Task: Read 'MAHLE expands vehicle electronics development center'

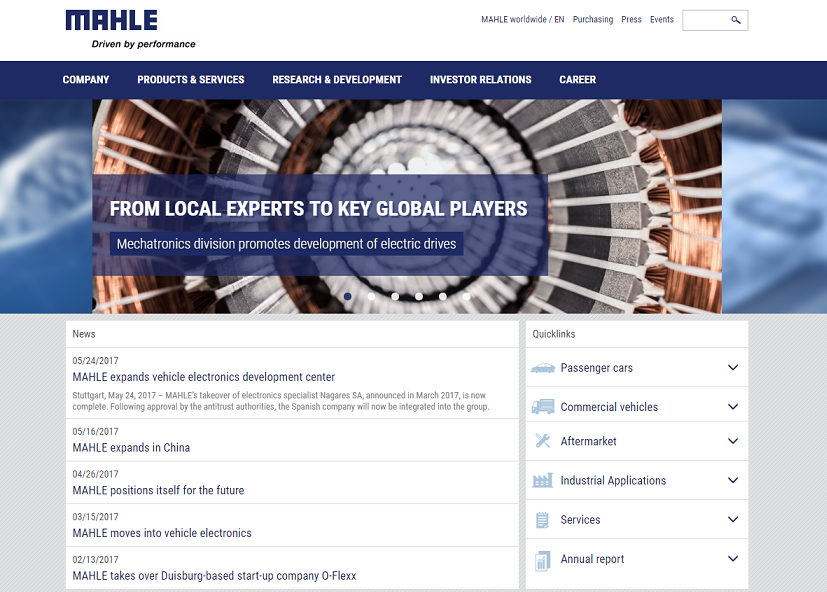Action: pos(204,377)
